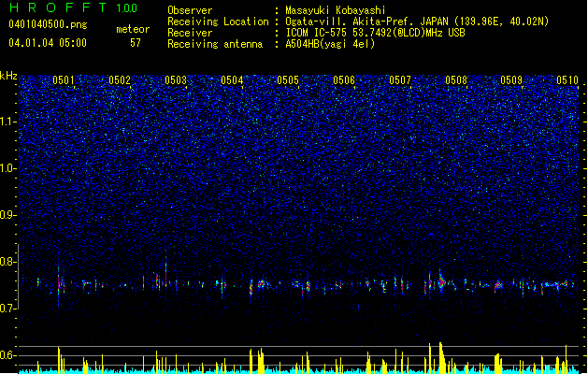Click the meteor label
This screenshot has width=588, height=374.
pyautogui.click(x=133, y=29)
